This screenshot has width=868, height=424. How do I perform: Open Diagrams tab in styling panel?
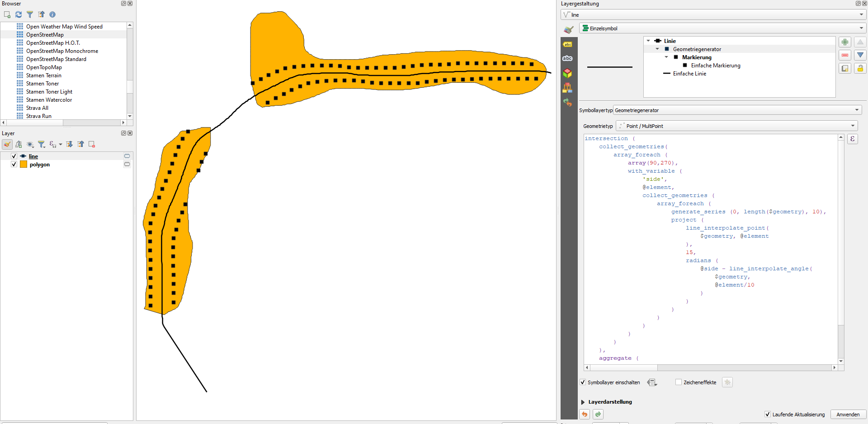pos(568,88)
